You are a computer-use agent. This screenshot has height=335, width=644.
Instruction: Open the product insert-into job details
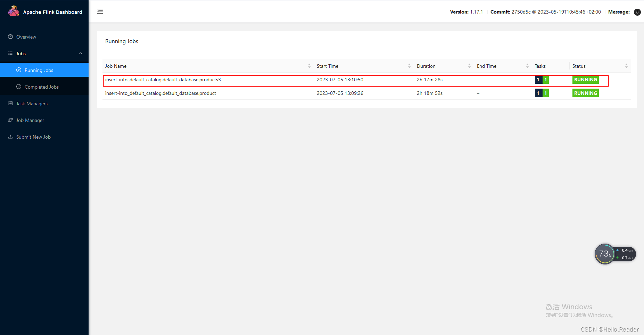(x=160, y=93)
